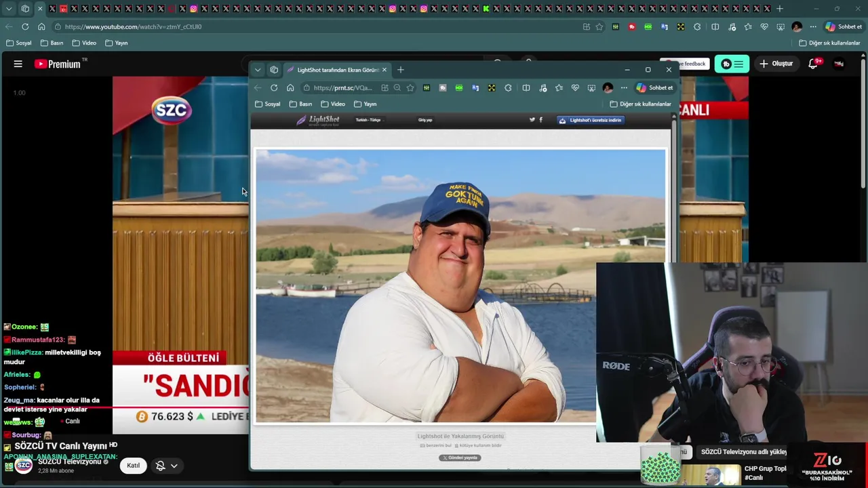Open split screen in the Lightshot window
This screenshot has width=868, height=488.
pos(526,87)
